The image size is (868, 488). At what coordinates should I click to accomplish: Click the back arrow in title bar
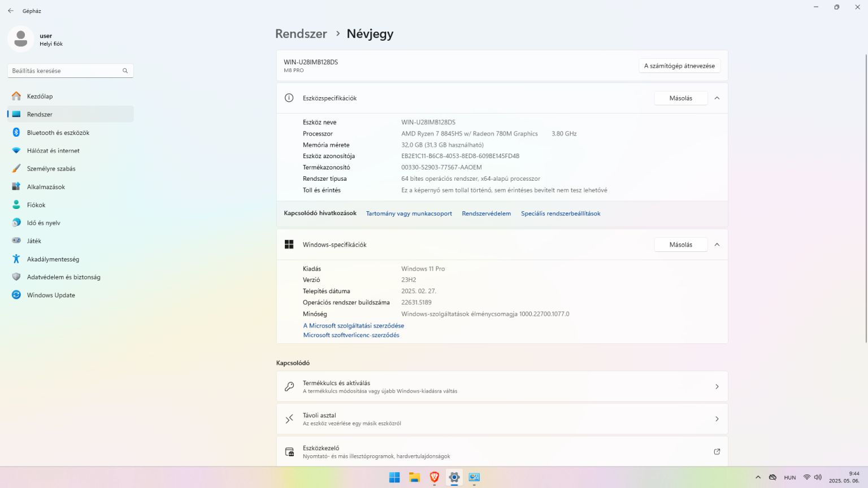11,11
